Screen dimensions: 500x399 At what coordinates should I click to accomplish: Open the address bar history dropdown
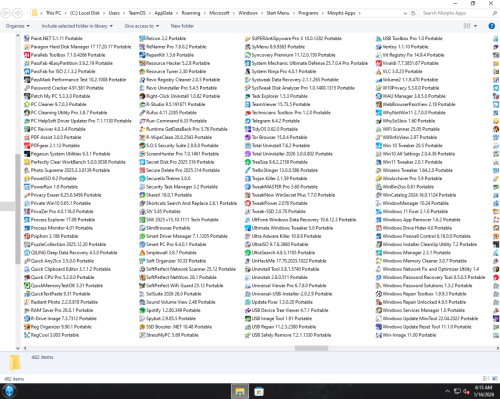click(x=405, y=13)
